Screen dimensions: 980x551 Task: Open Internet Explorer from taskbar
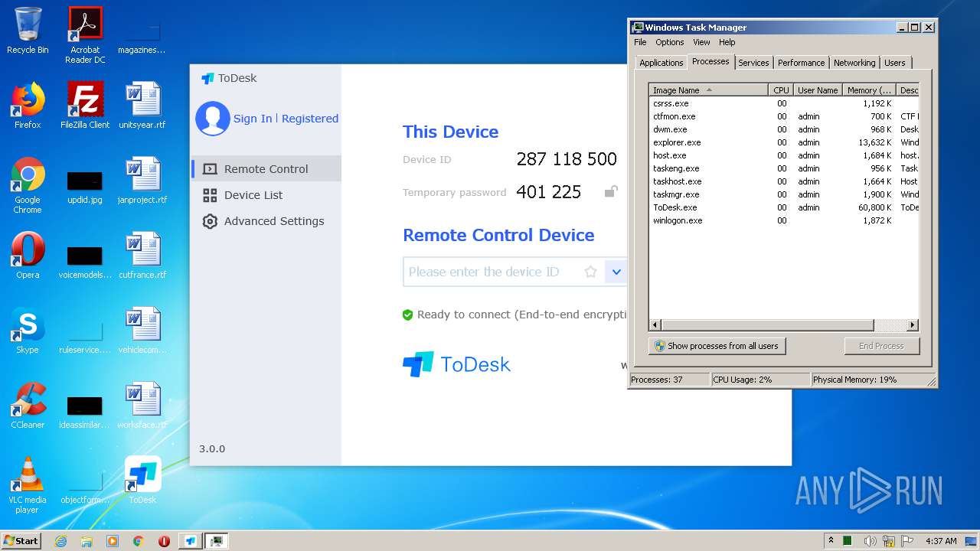(x=60, y=541)
